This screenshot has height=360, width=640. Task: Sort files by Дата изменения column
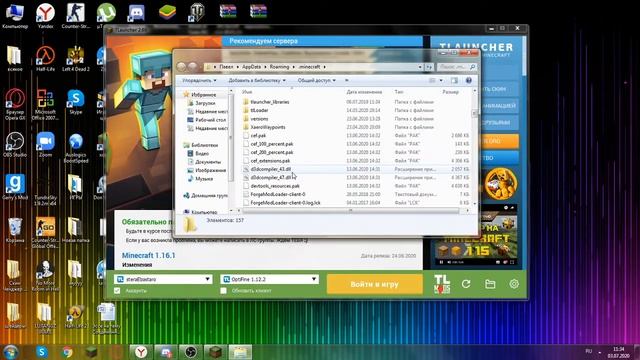[x=364, y=92]
